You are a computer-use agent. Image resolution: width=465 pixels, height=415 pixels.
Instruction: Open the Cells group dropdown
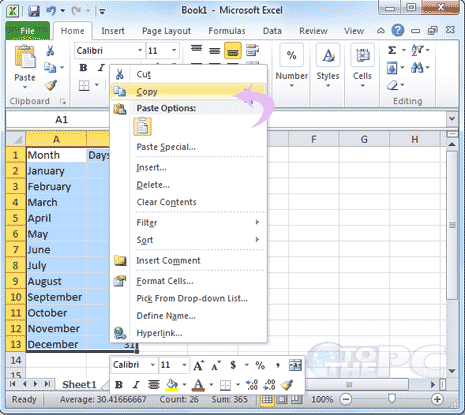pos(362,86)
